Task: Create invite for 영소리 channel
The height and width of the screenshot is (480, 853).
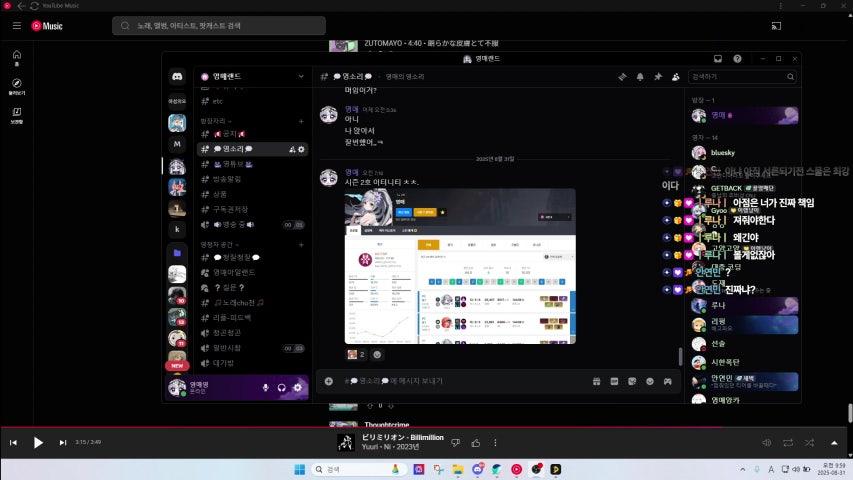Action: pos(292,149)
